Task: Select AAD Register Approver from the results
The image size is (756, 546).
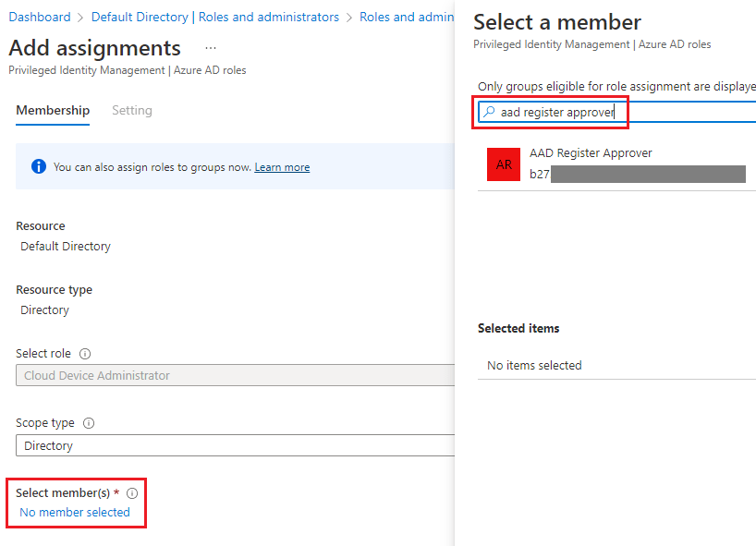Action: (x=591, y=153)
